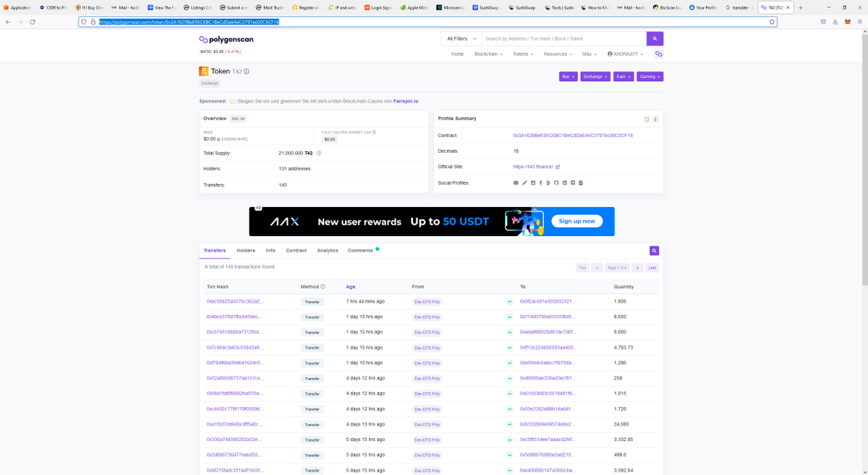Open the Fairspin.io sponsored link
This screenshot has height=475, width=868.
click(405, 101)
